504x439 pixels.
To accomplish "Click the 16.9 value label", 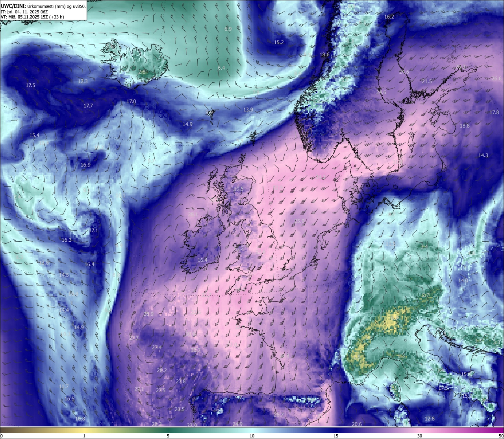I will click(x=85, y=165).
